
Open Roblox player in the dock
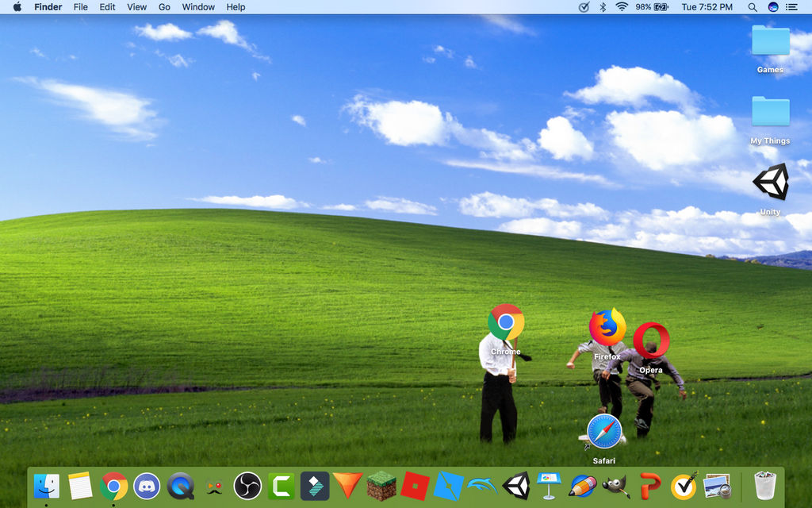click(415, 487)
